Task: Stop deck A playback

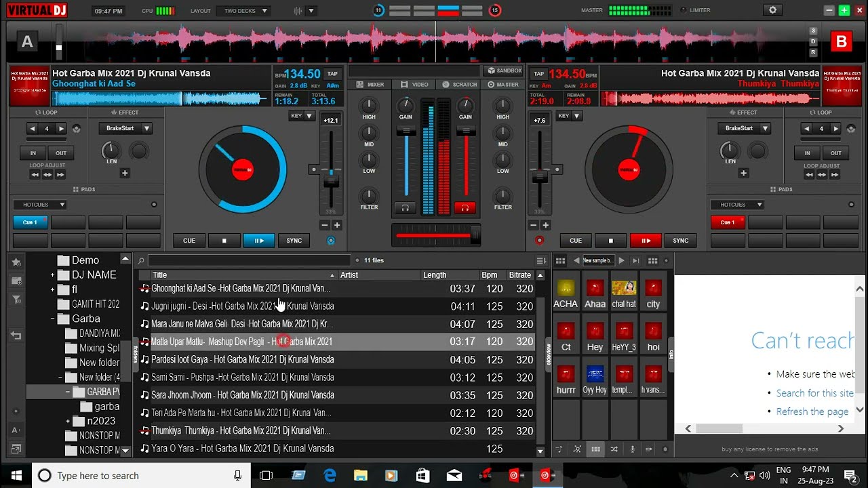Action: coord(224,240)
